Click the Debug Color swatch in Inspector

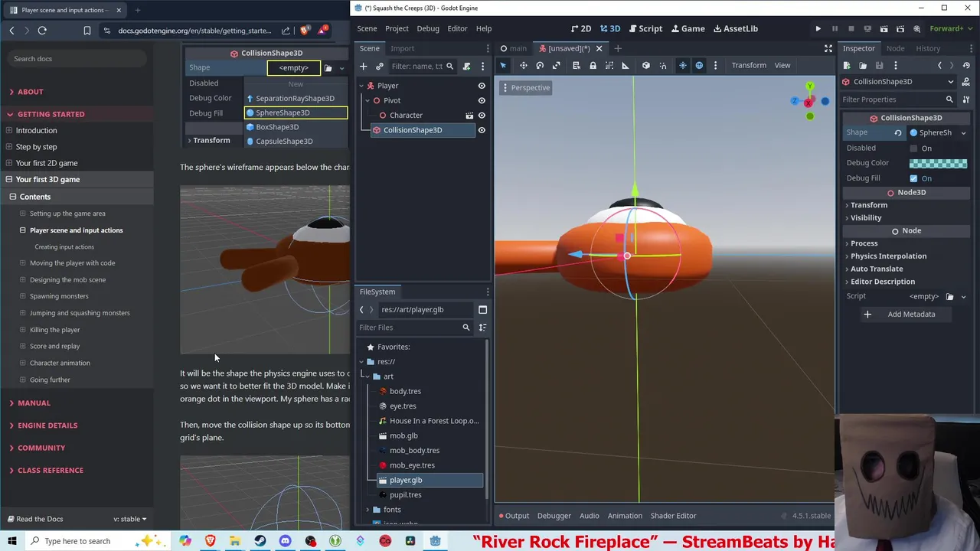tap(938, 163)
